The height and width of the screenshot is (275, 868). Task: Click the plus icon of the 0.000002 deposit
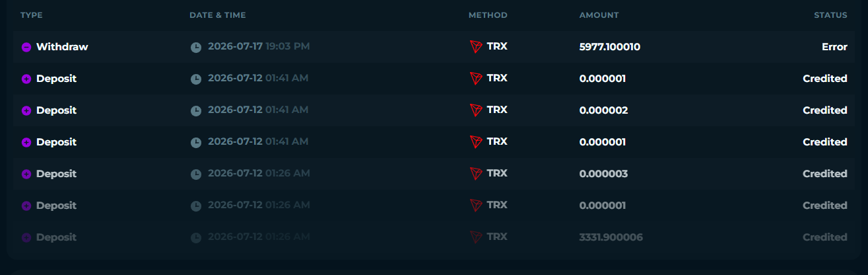coord(26,111)
